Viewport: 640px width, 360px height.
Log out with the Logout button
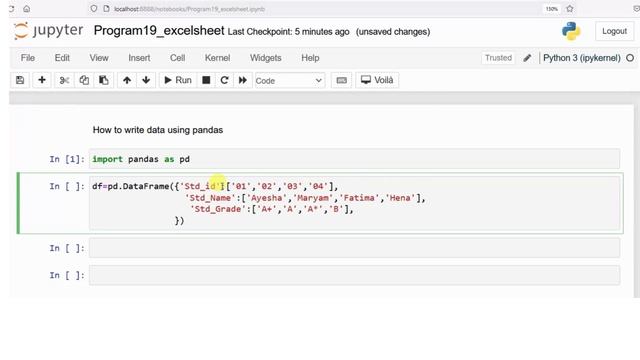point(614,31)
